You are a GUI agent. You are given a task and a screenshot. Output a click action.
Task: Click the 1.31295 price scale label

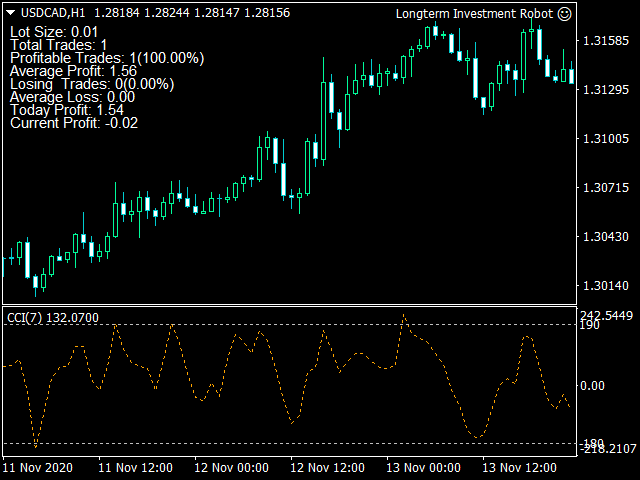[606, 89]
